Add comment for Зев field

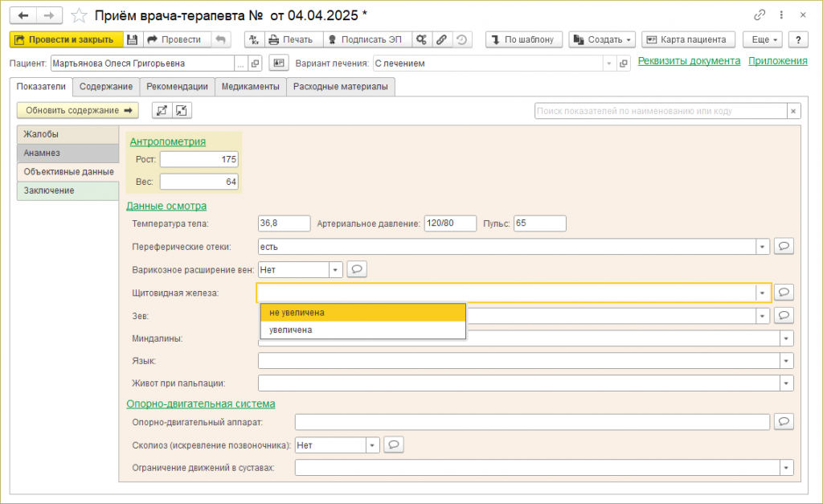pos(784,315)
